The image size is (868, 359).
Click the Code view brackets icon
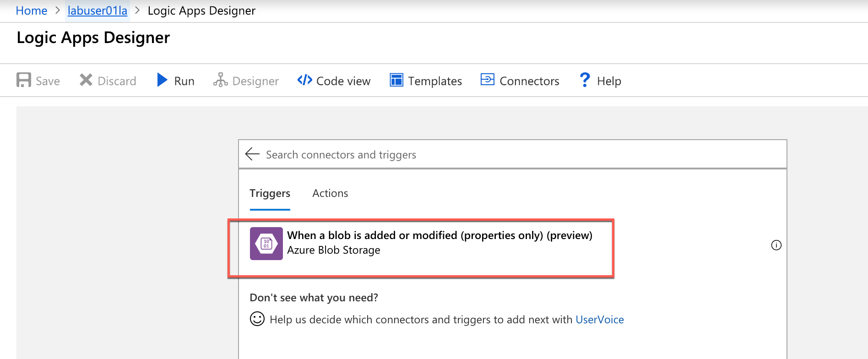click(304, 80)
